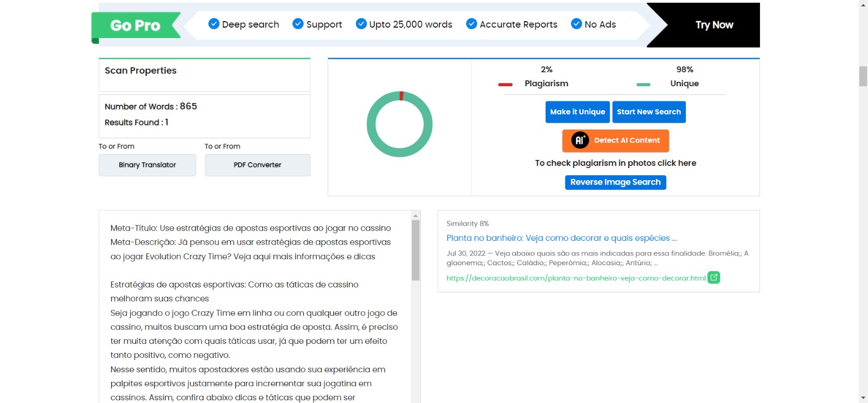Click the 'Meta-Título' line in scanned text

tap(251, 228)
